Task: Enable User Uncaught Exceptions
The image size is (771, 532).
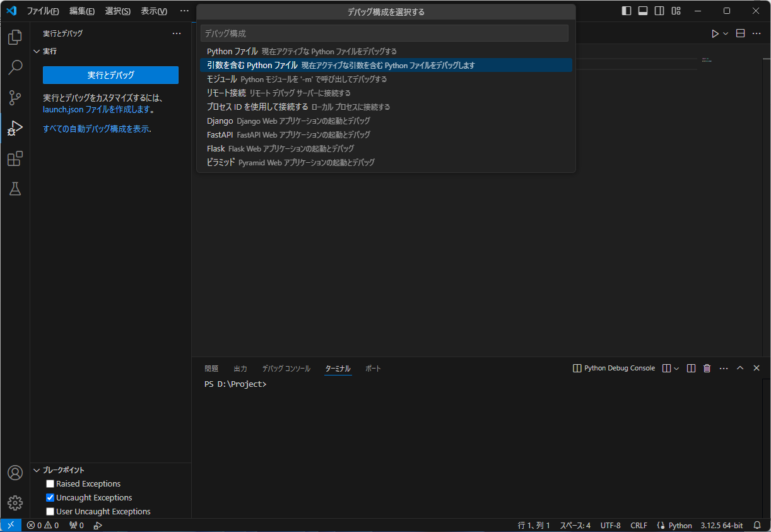Action: point(50,511)
